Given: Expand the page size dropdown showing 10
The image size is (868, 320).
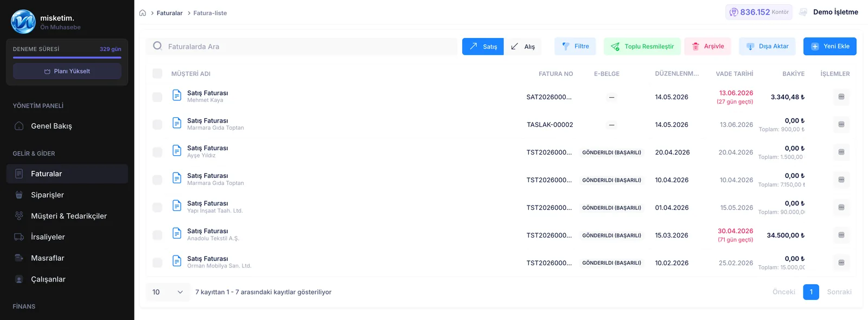Looking at the screenshot, I should pos(168,292).
